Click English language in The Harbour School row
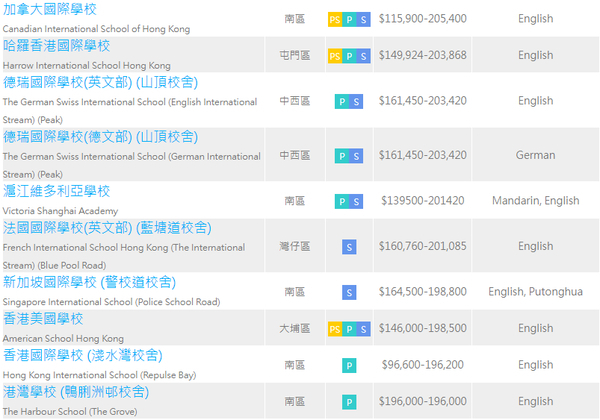 pos(535,401)
